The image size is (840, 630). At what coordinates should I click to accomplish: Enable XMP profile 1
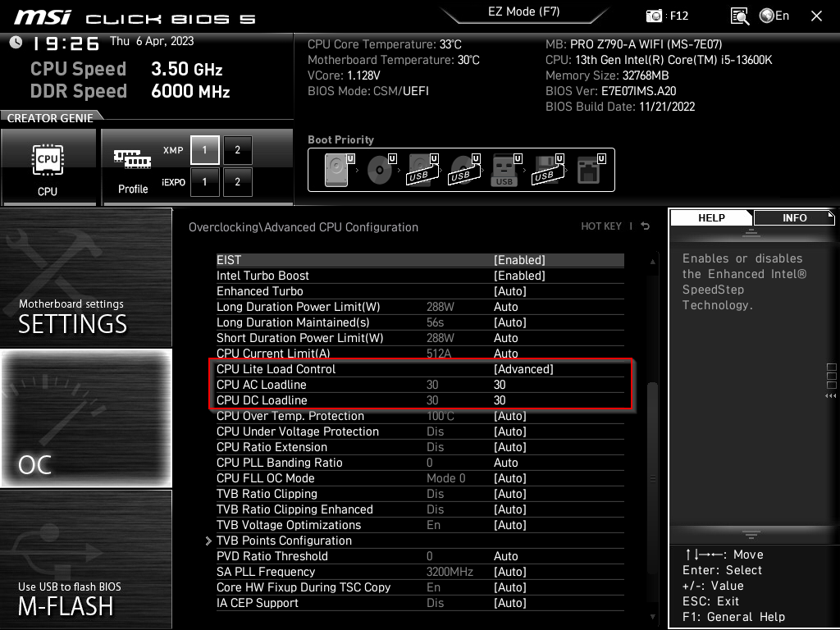point(204,150)
